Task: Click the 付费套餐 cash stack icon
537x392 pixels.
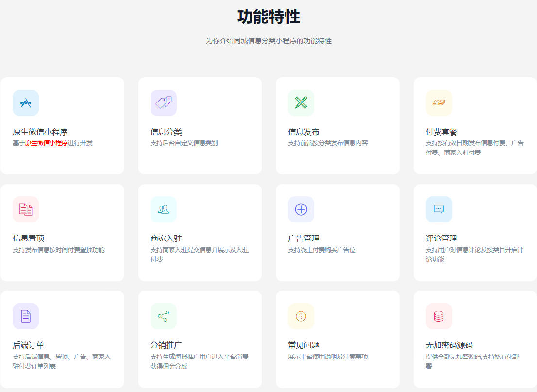Action: pos(438,103)
